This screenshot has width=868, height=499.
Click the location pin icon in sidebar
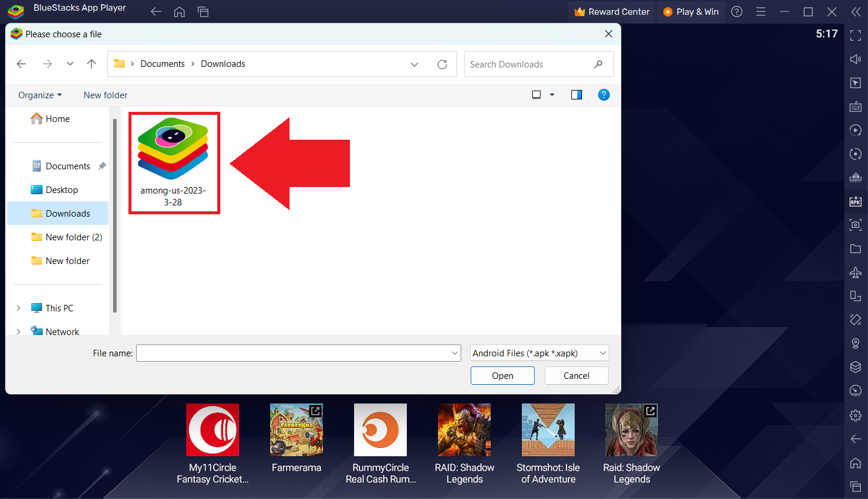pyautogui.click(x=856, y=343)
